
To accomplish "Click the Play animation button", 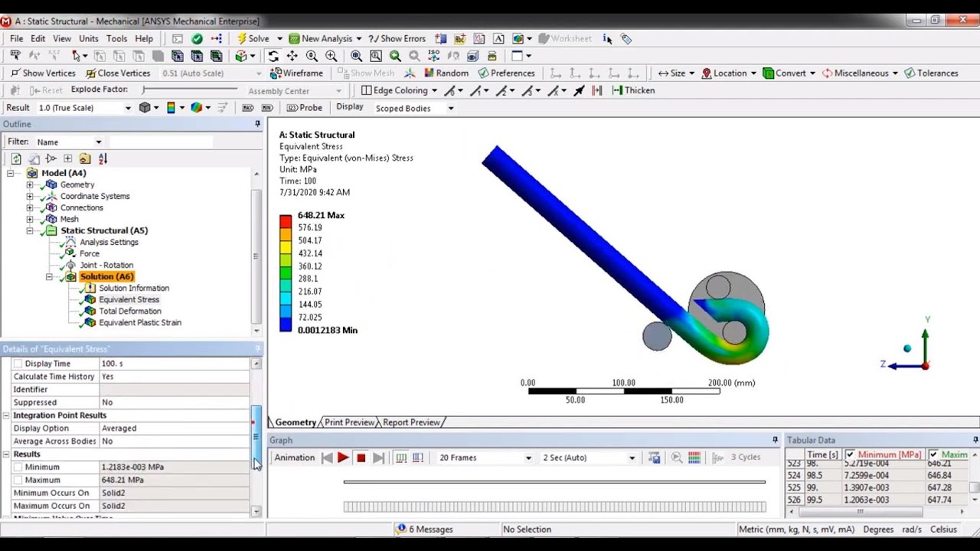I will [342, 458].
